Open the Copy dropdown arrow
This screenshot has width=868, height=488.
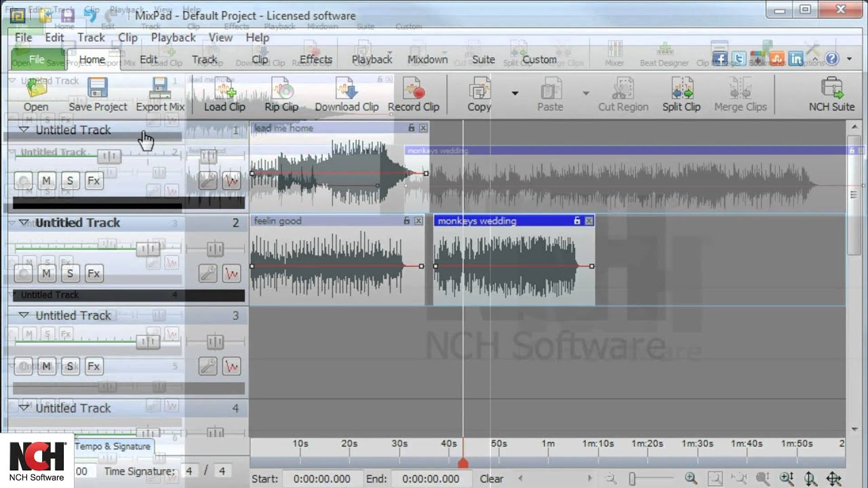coord(515,94)
